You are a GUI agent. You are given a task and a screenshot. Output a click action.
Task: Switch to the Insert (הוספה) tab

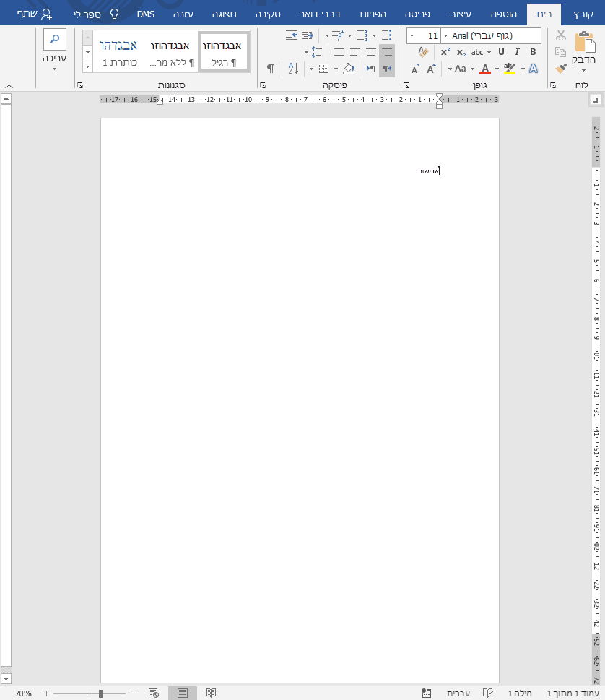(x=504, y=14)
